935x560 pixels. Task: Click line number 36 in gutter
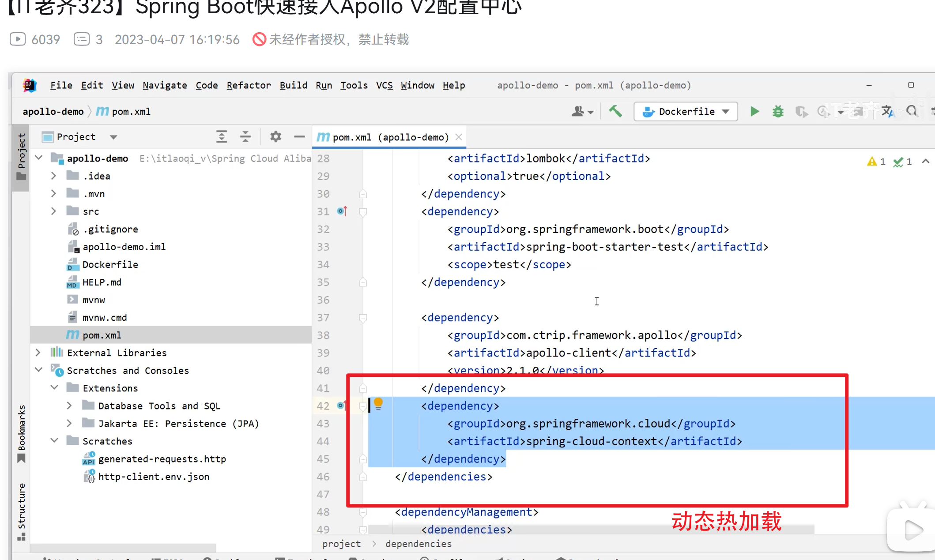323,300
